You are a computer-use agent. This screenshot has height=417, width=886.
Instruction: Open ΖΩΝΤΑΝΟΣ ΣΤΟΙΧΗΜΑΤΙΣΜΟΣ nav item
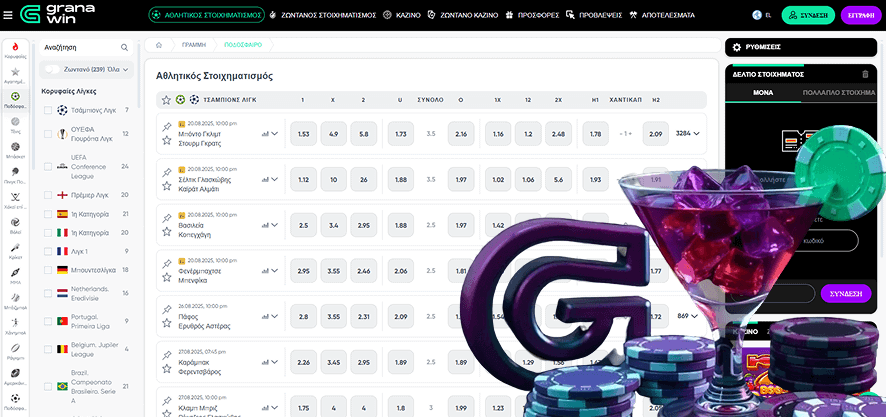[x=324, y=15]
